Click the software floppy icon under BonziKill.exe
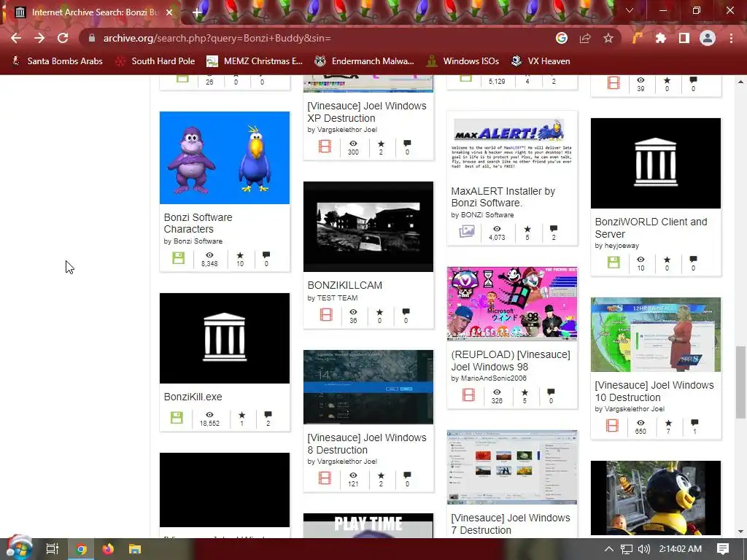The width and height of the screenshot is (747, 560). click(x=177, y=418)
